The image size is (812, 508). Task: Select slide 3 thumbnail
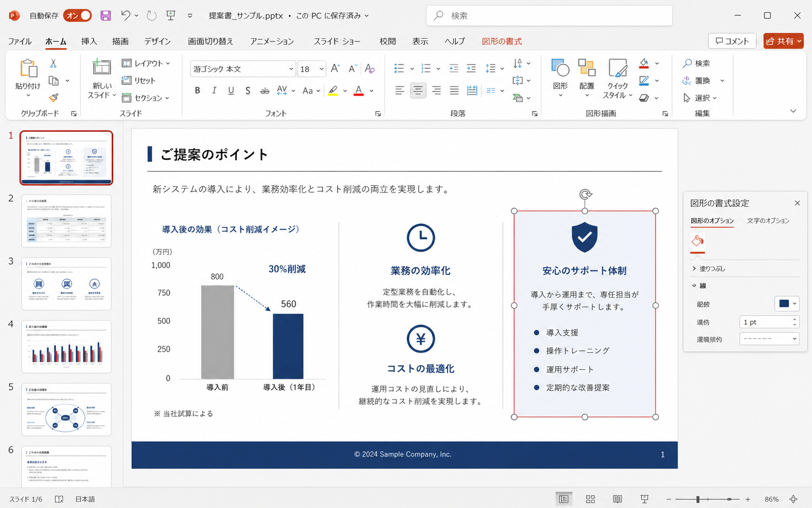67,284
